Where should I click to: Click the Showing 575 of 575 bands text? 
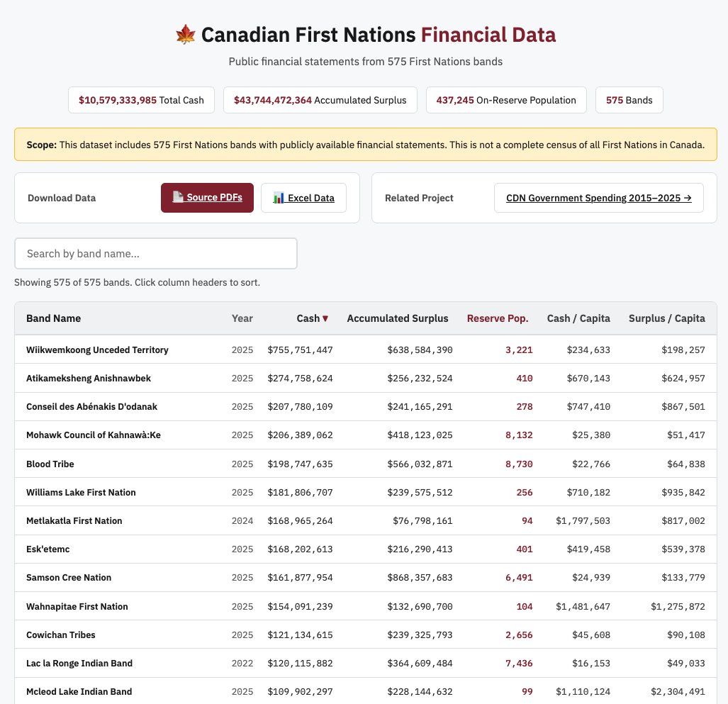tap(137, 282)
